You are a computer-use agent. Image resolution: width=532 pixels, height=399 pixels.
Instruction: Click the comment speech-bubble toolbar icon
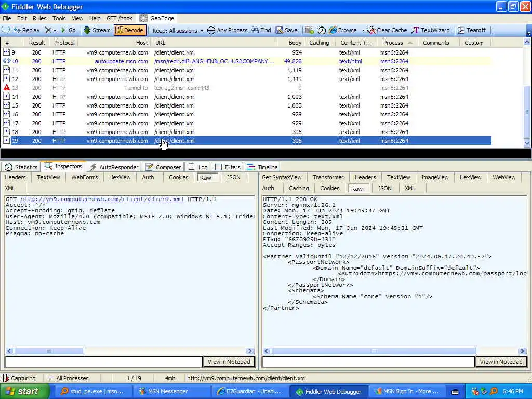pyautogui.click(x=6, y=30)
